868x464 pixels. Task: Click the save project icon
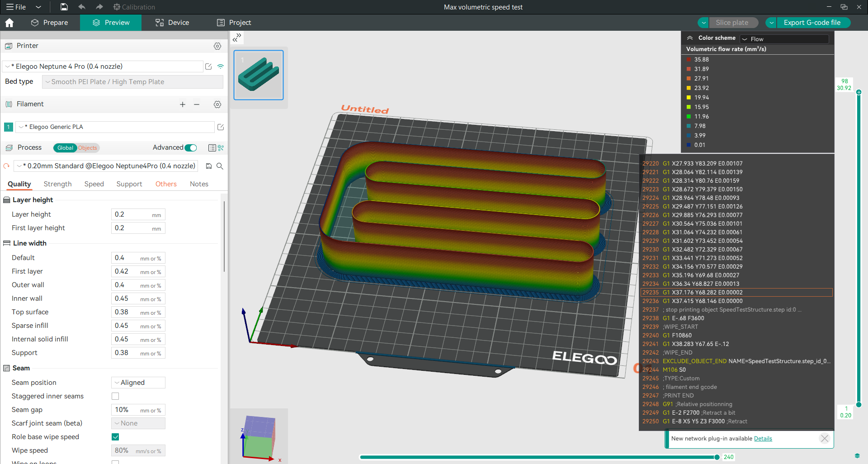click(x=64, y=7)
